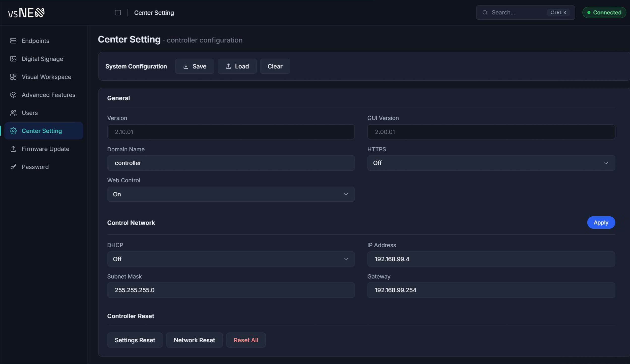Apply the Control Network settings

[601, 223]
